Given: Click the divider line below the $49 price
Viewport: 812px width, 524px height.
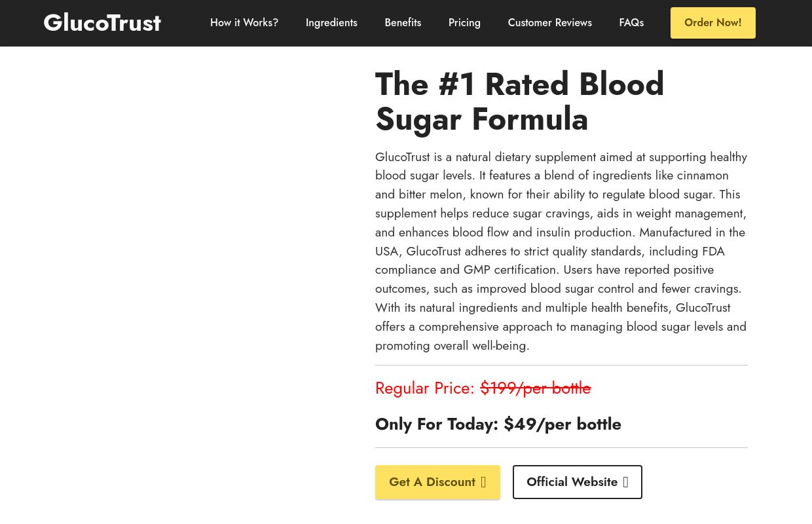Looking at the screenshot, I should pos(561,447).
